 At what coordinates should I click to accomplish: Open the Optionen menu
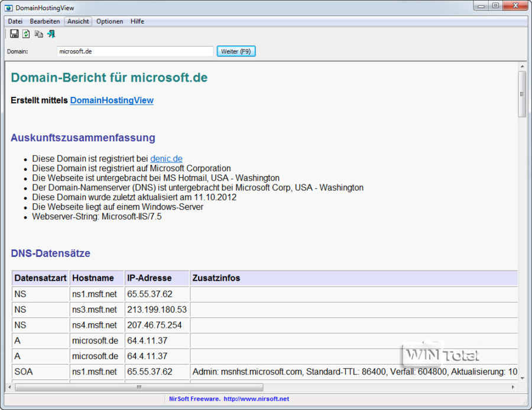109,21
